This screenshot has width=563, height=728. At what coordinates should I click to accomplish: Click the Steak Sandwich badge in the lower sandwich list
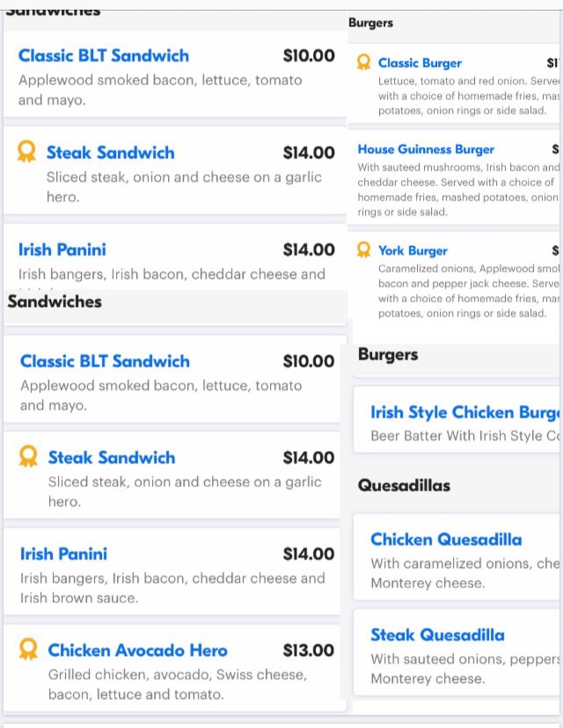tap(28, 457)
